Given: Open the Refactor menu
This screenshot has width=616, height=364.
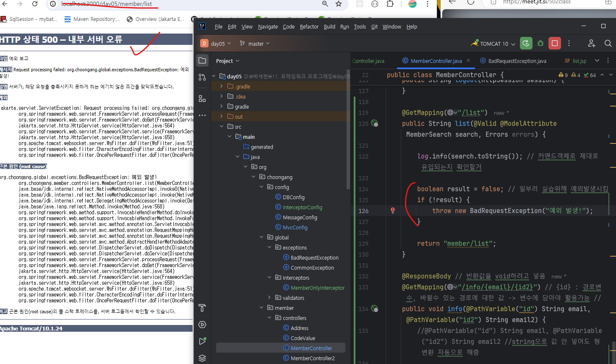Looking at the screenshot, I should point(309,26).
